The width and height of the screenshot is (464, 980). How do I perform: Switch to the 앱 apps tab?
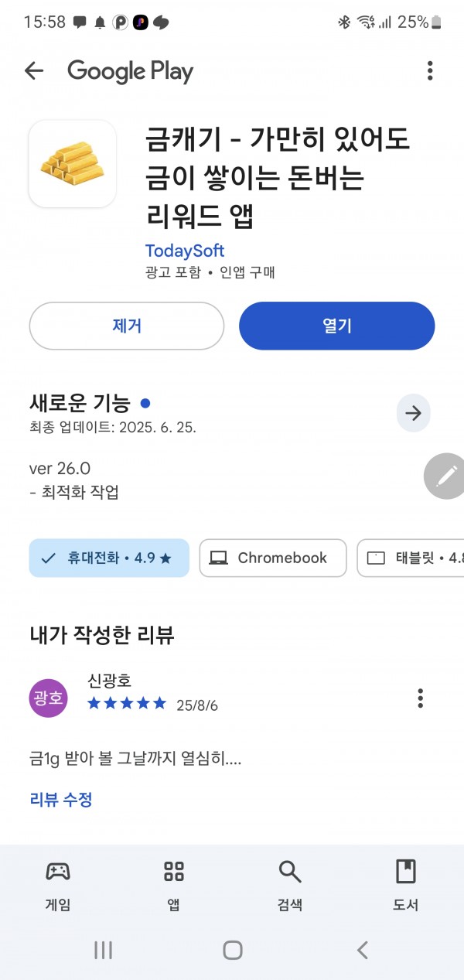coord(174,885)
